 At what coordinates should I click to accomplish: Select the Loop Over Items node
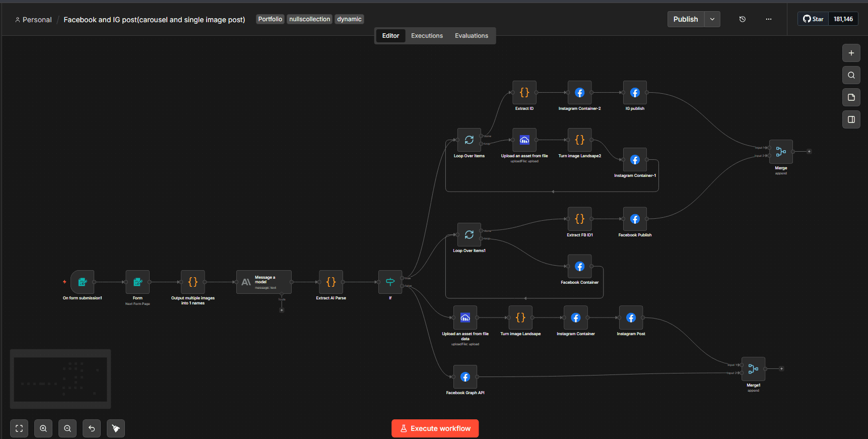[x=469, y=140]
